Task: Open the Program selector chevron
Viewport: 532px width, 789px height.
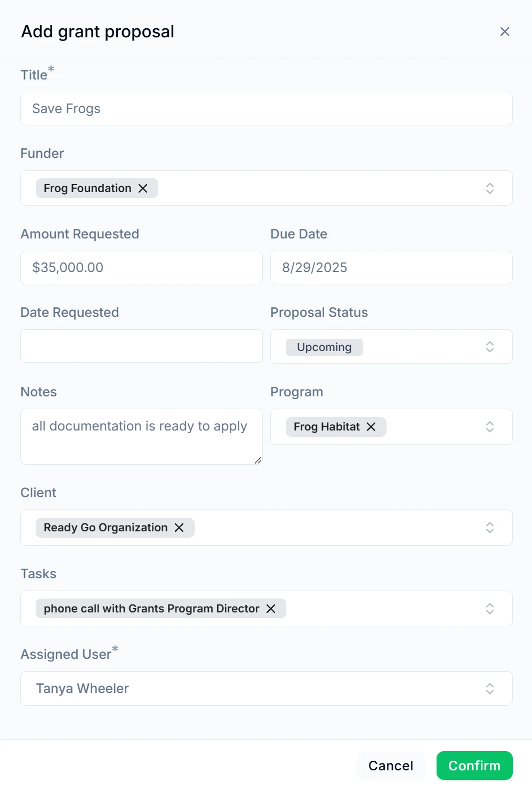Action: coord(489,427)
